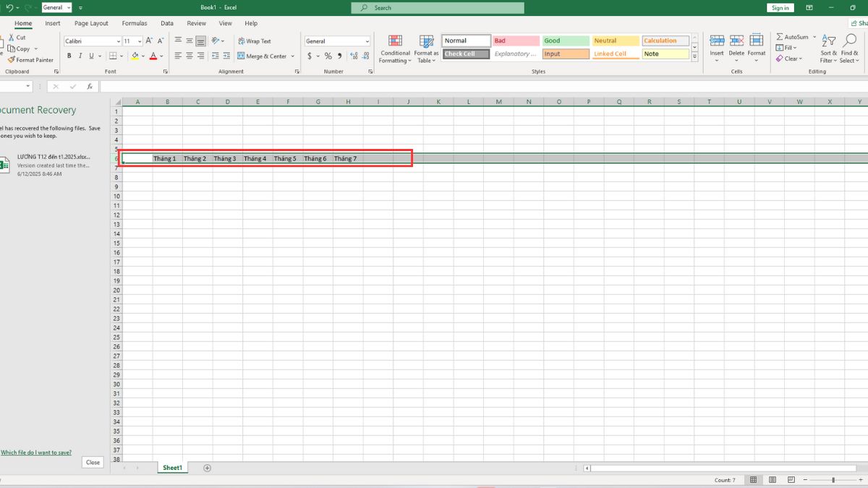Screen dimensions: 868x488
Task: Open the 'Which file do I want to save?' link
Action: point(36,452)
